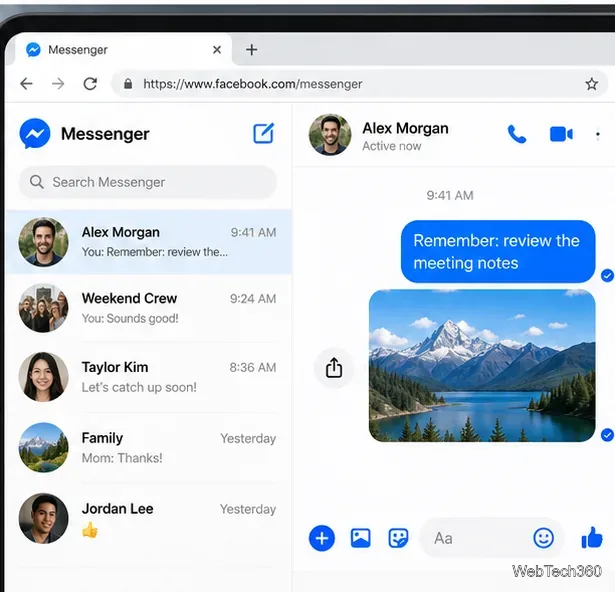Go forward using the browser forward arrow
The width and height of the screenshot is (615, 592).
[x=58, y=84]
